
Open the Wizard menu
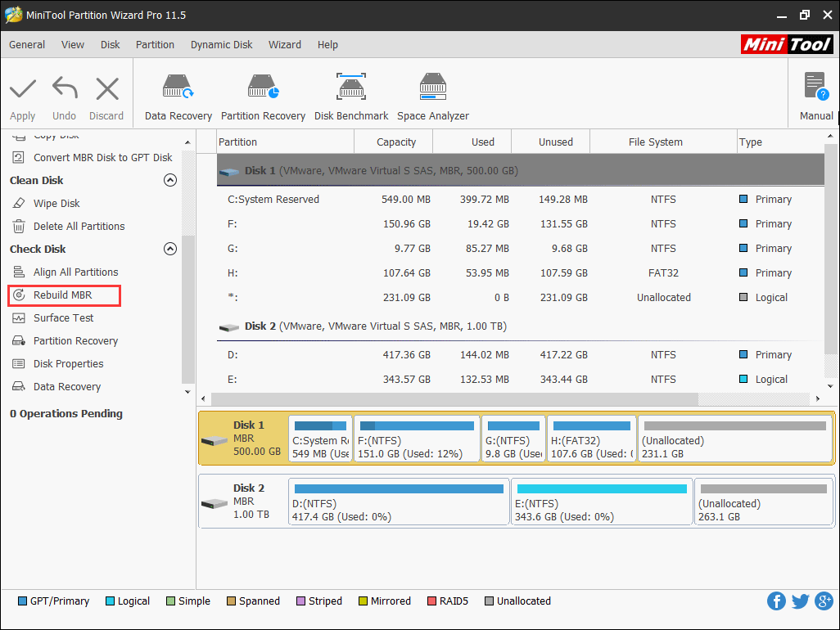point(284,45)
